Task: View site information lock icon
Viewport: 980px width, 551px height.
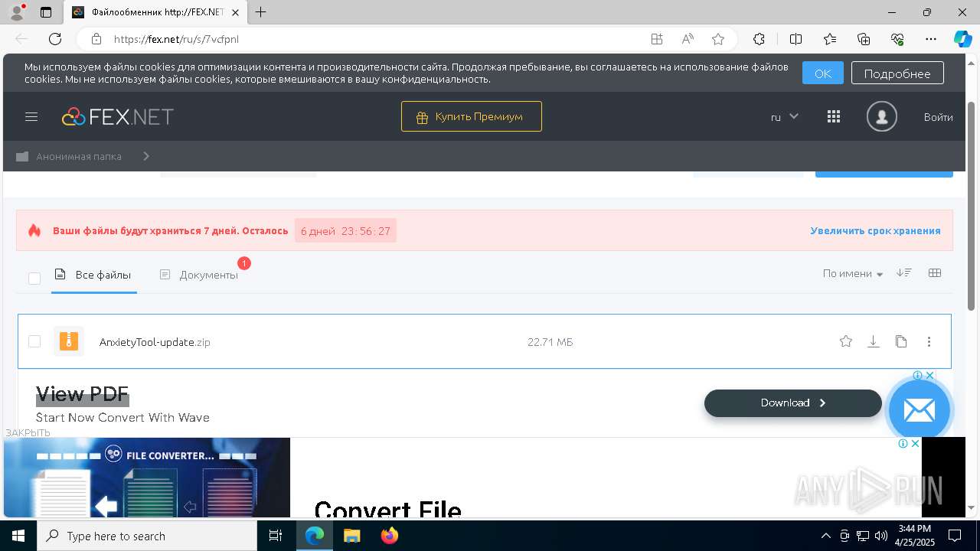Action: click(x=96, y=39)
